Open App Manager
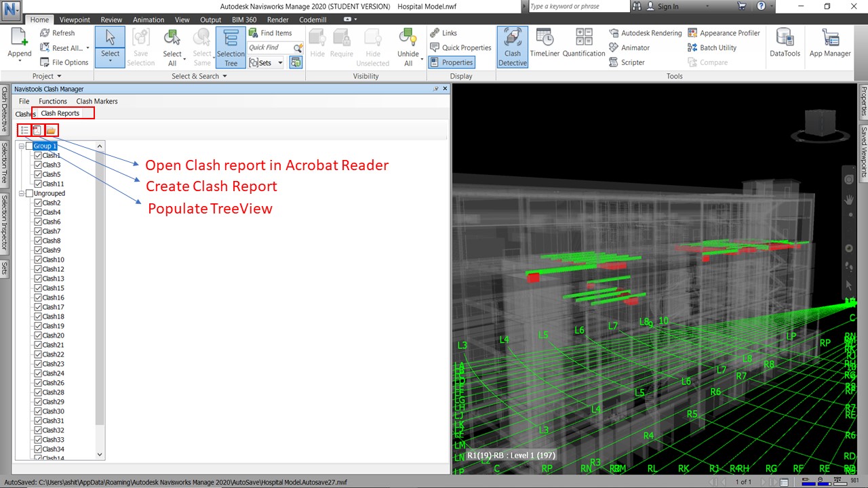 coord(830,43)
